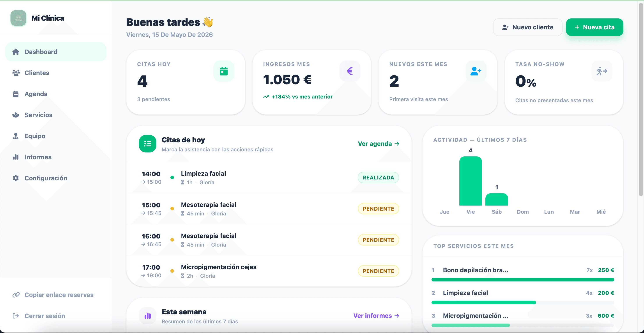Click the Agenda calendar icon in sidebar
The image size is (644, 333).
(16, 94)
